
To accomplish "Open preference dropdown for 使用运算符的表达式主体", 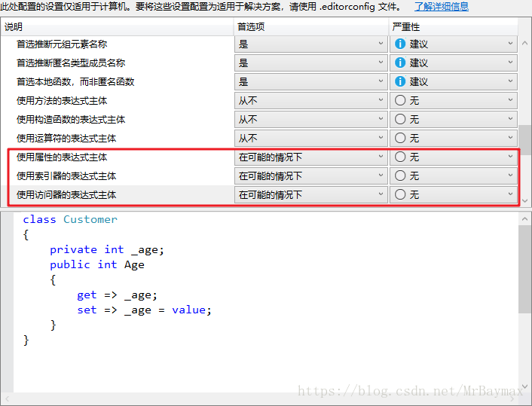I will (310, 138).
